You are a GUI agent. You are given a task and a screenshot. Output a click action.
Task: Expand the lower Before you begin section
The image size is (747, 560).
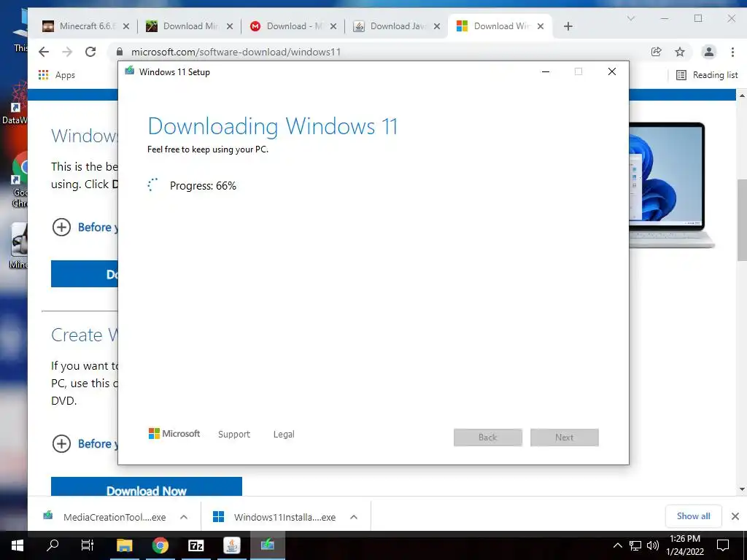point(85,444)
